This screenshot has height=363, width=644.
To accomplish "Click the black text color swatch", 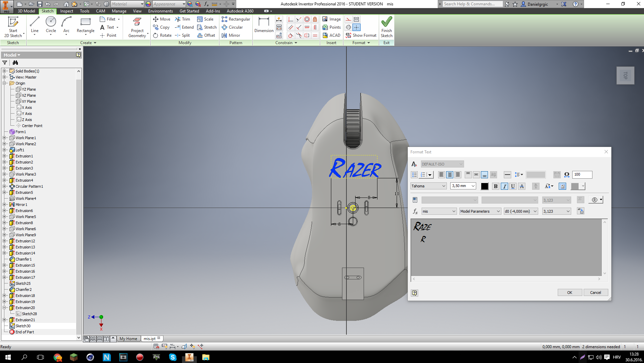I will [x=485, y=186].
